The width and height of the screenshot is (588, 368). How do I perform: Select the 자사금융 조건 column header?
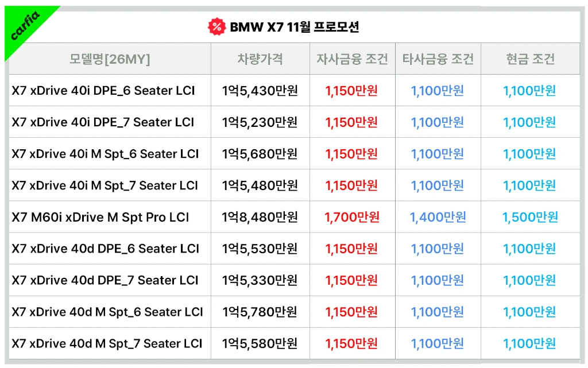tap(352, 59)
